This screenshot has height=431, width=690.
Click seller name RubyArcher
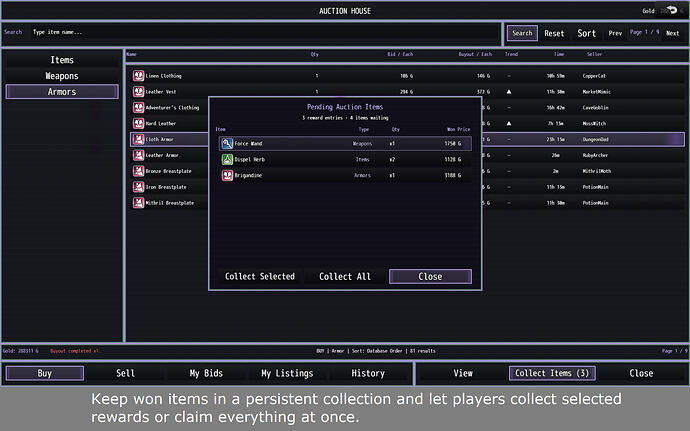(595, 155)
